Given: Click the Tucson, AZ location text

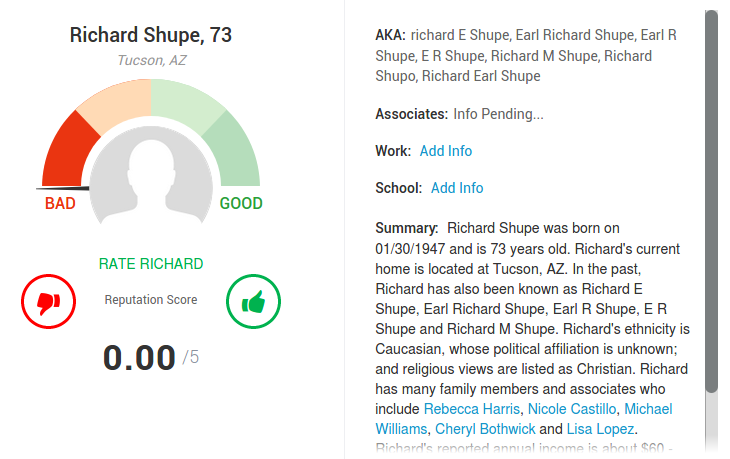Looking at the screenshot, I should pos(151,60).
